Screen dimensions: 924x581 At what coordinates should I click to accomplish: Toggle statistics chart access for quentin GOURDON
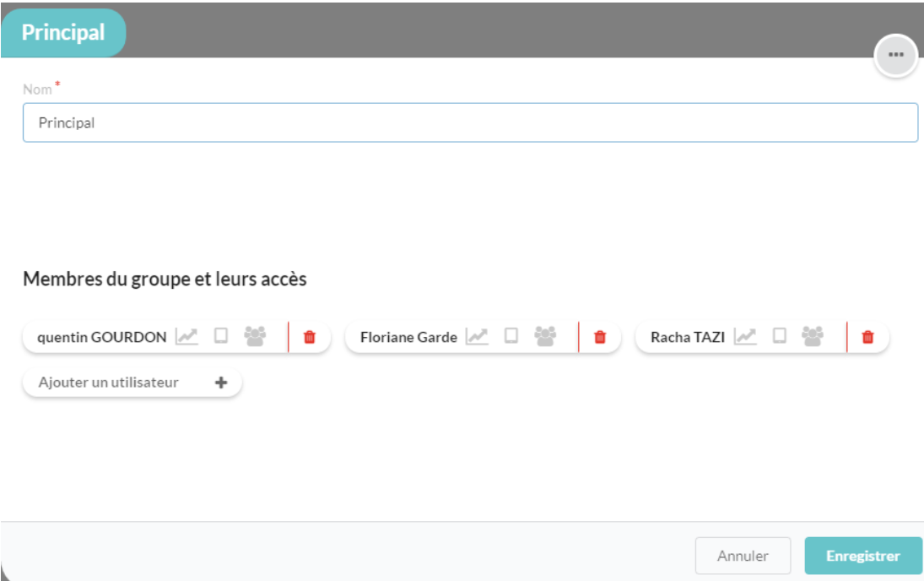[x=186, y=337]
